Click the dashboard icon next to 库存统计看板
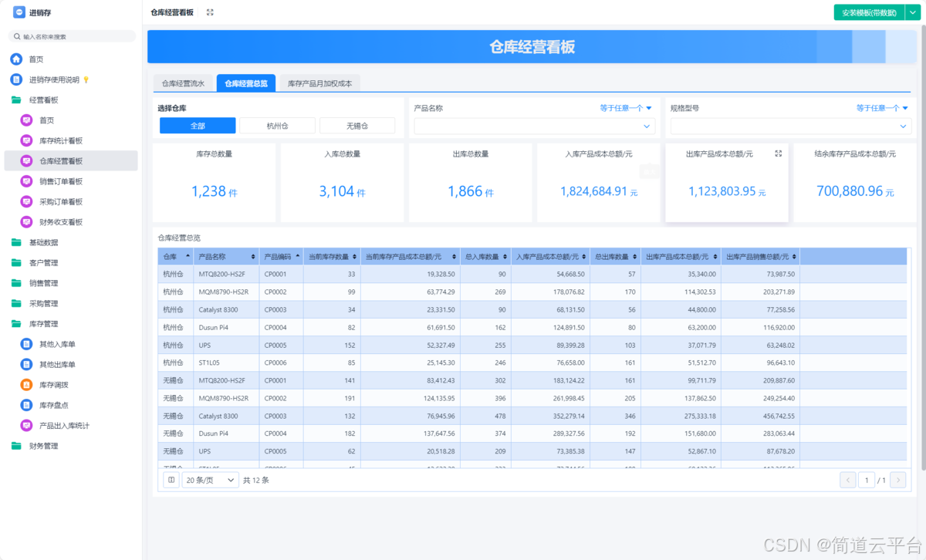 tap(26, 140)
